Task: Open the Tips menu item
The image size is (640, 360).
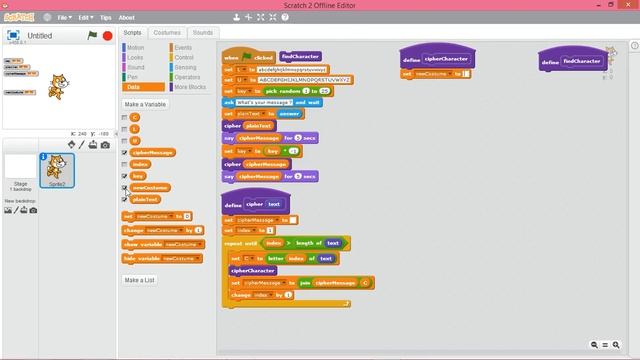Action: click(106, 18)
